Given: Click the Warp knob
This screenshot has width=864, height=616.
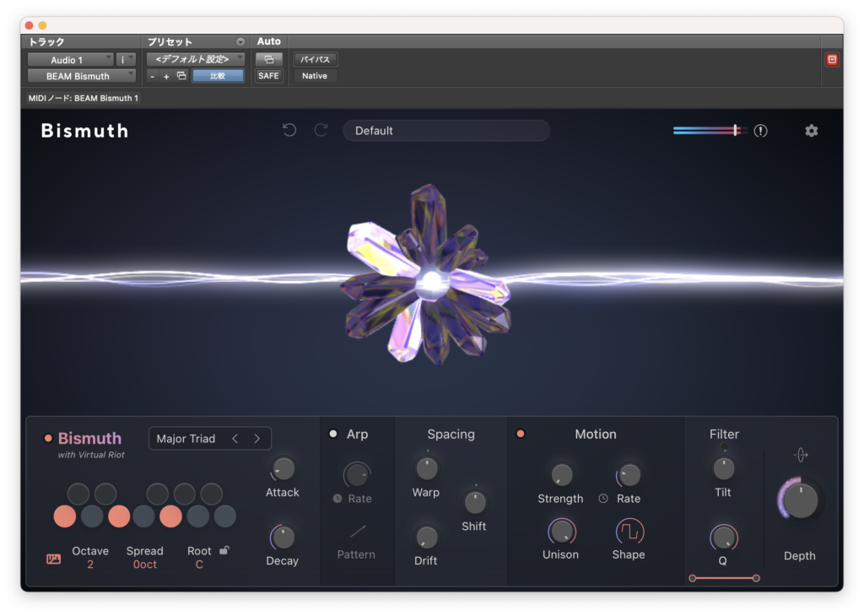Looking at the screenshot, I should click(x=426, y=468).
